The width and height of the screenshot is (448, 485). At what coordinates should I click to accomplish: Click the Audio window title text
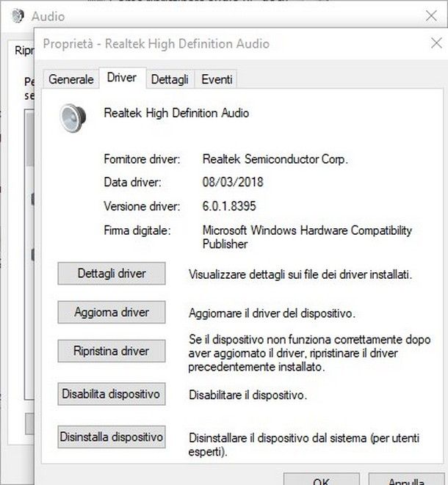tap(48, 16)
